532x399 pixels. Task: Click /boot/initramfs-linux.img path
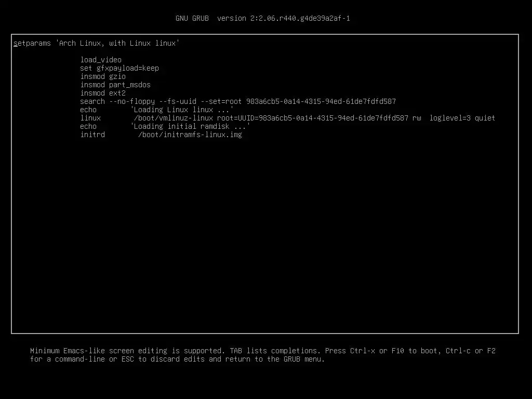[x=190, y=135]
